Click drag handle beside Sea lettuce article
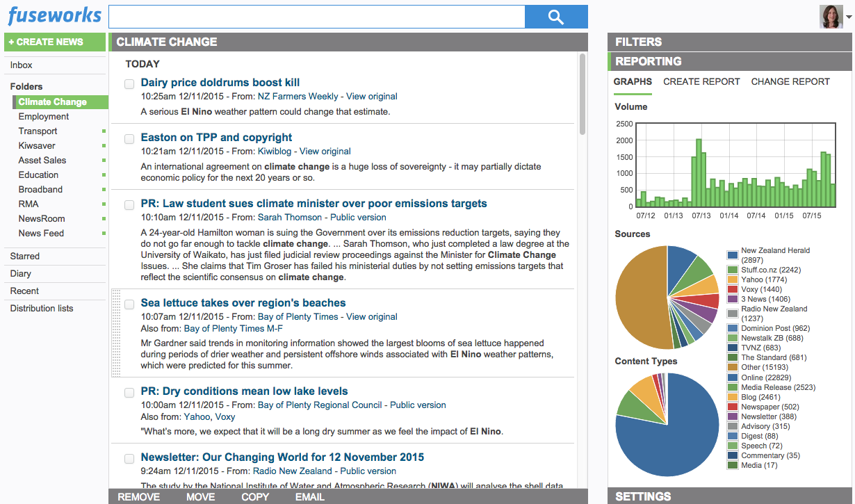Screen dimensions: 855x504 [x=115, y=333]
